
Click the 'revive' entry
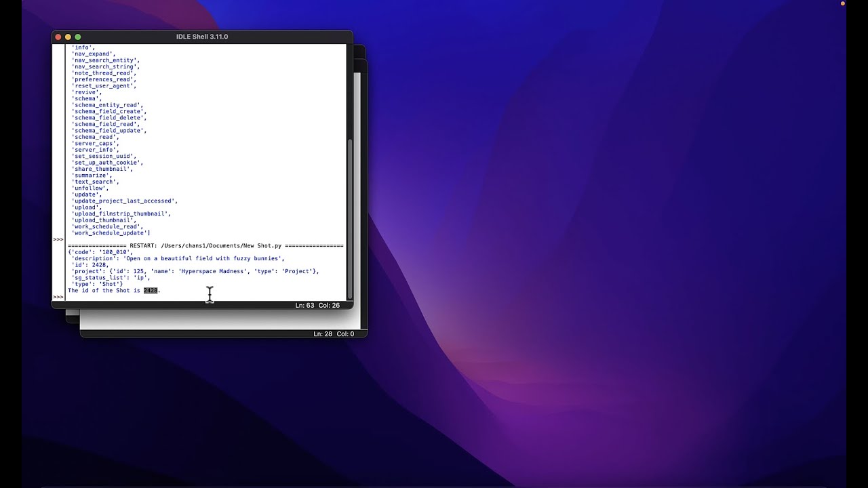tap(87, 92)
